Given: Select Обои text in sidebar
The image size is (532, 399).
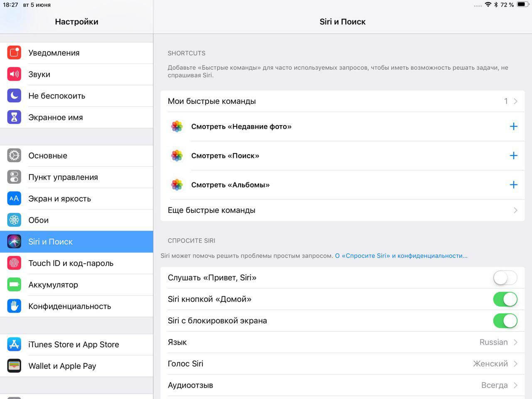Looking at the screenshot, I should (x=38, y=220).
